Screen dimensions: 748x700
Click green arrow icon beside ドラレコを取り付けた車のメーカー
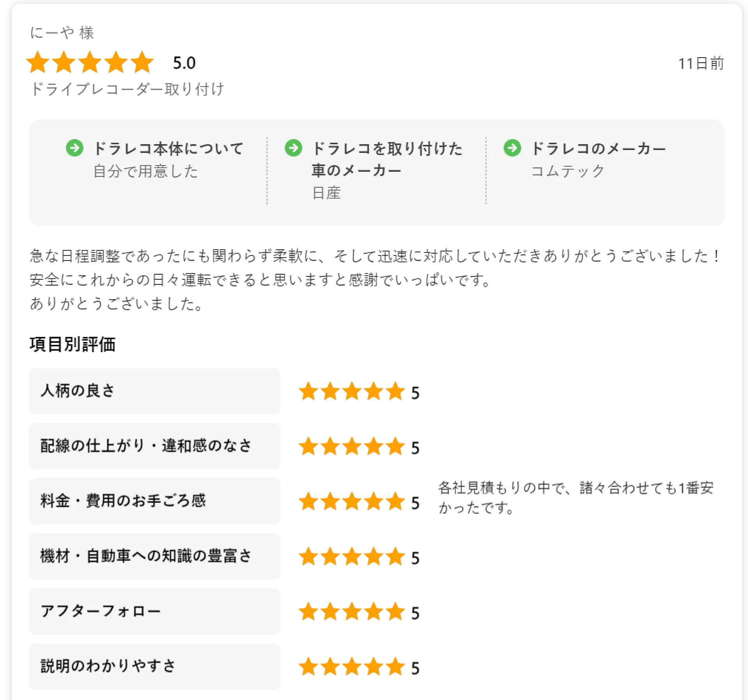click(293, 148)
